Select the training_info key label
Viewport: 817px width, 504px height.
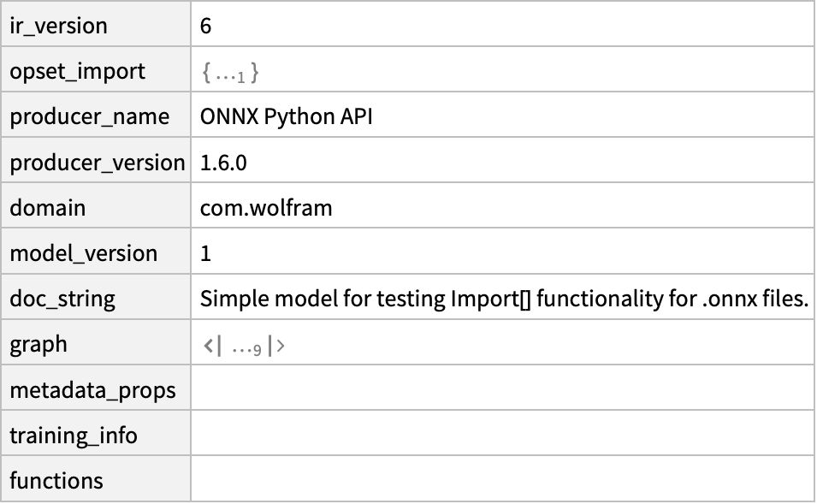pos(74,436)
